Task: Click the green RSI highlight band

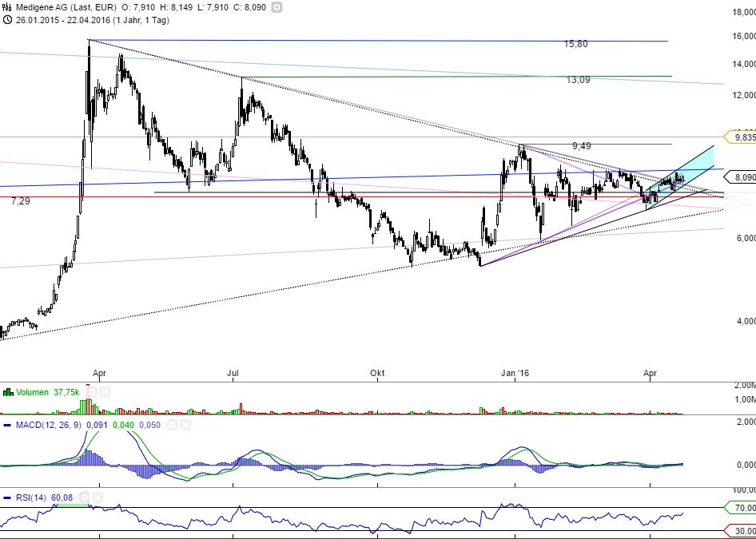Action: 72,505
